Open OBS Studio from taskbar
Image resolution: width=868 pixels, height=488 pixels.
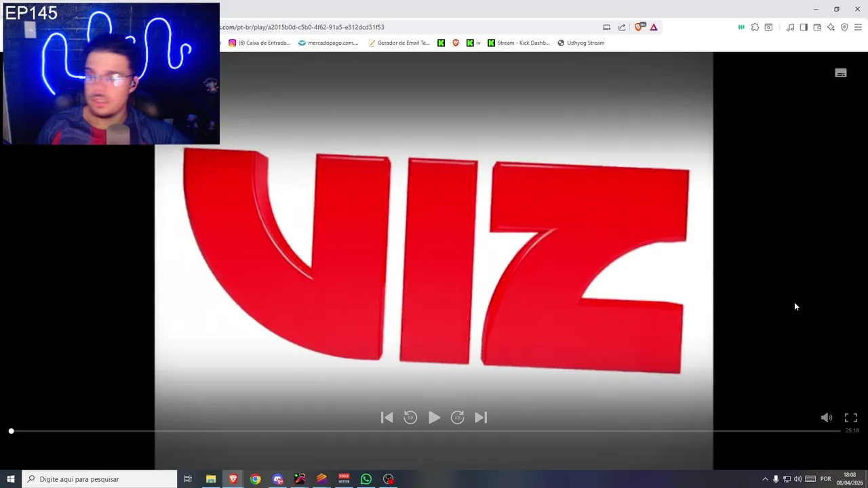[x=389, y=479]
